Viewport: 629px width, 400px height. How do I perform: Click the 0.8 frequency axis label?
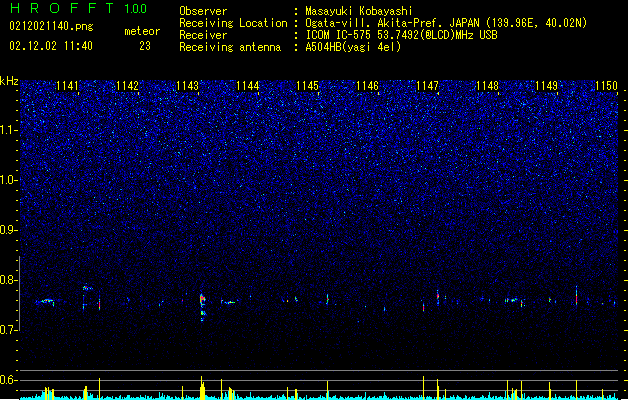(8, 280)
